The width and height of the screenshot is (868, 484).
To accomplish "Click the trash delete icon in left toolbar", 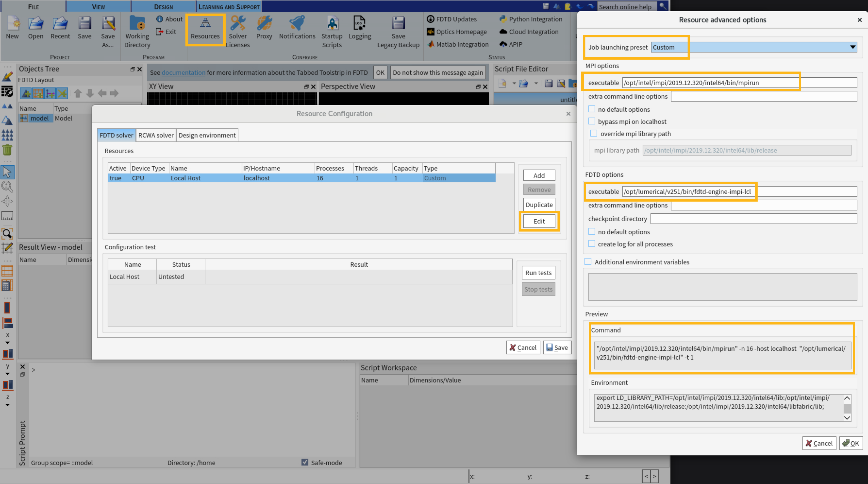I will pyautogui.click(x=7, y=149).
